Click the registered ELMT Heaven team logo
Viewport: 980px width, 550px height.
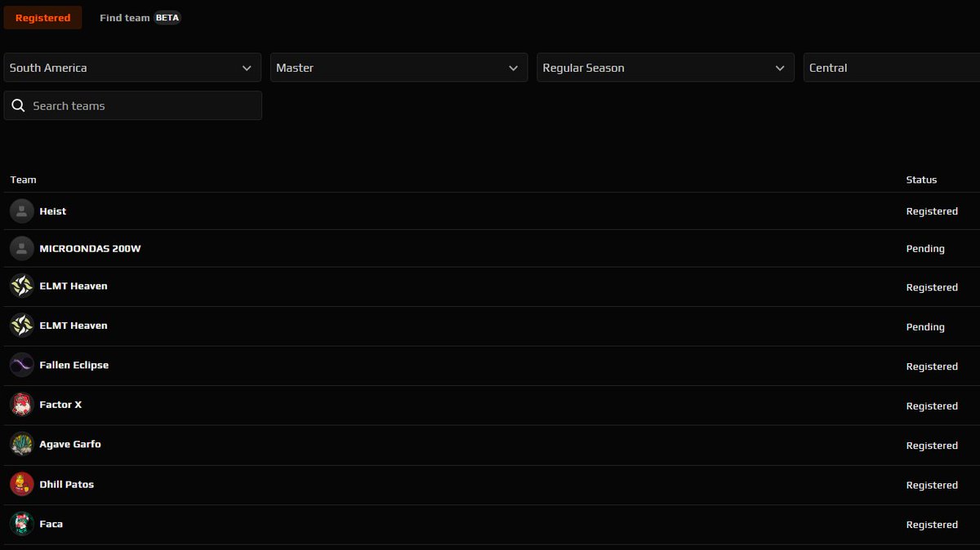click(22, 286)
